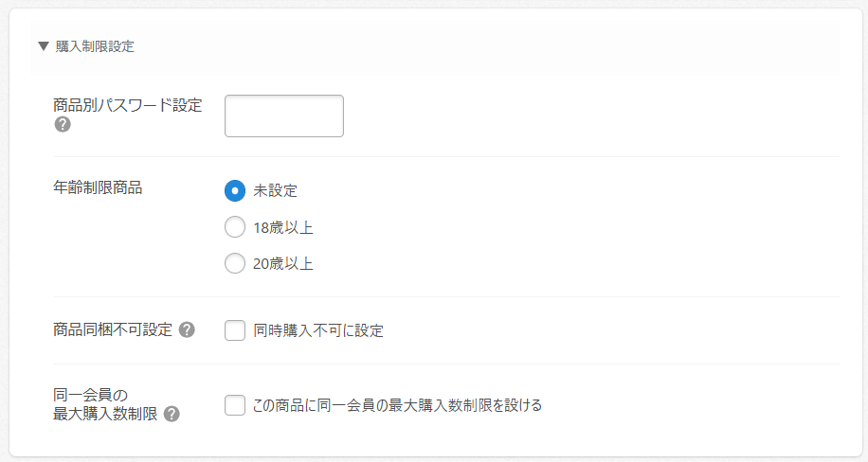Image resolution: width=868 pixels, height=462 pixels.
Task: Click the 購入制限設定 section header text
Action: click(x=95, y=45)
